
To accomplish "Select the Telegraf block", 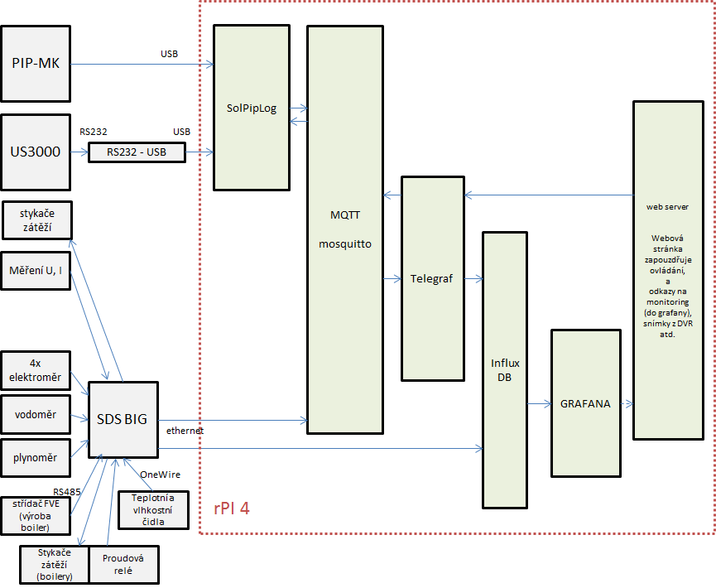I will click(x=433, y=279).
